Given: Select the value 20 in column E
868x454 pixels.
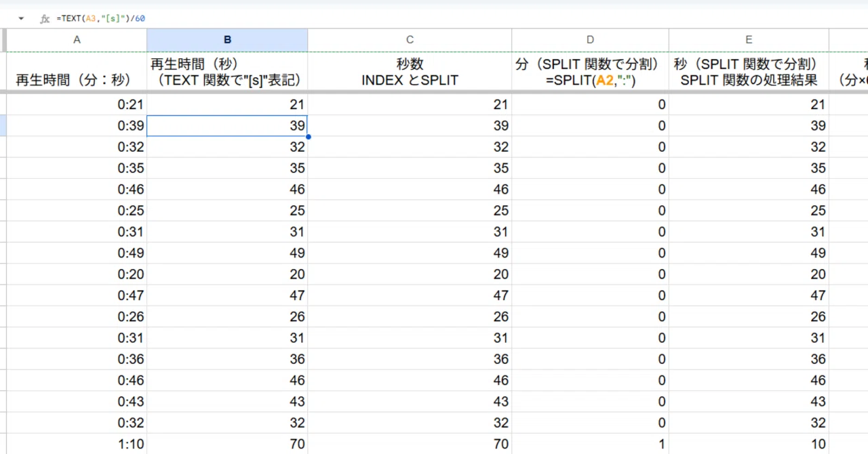Looking at the screenshot, I should pyautogui.click(x=749, y=274).
